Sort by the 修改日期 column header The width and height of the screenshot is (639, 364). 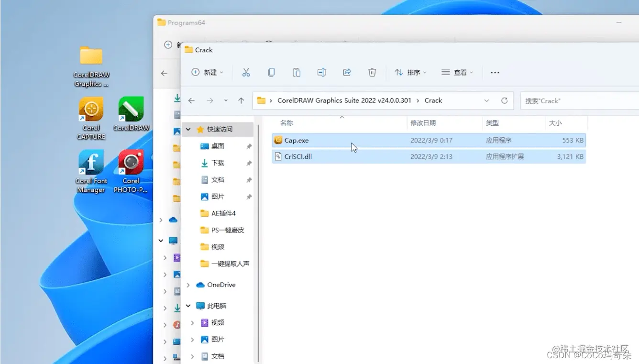click(423, 123)
